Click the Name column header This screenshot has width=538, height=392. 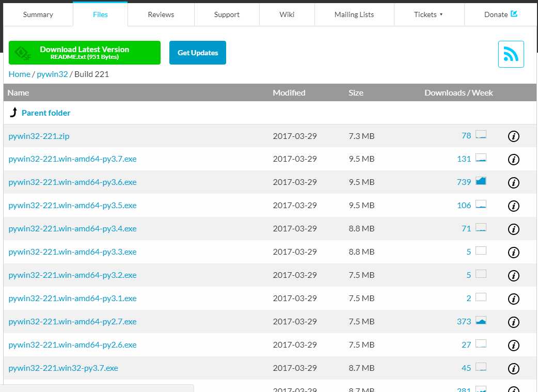[18, 92]
